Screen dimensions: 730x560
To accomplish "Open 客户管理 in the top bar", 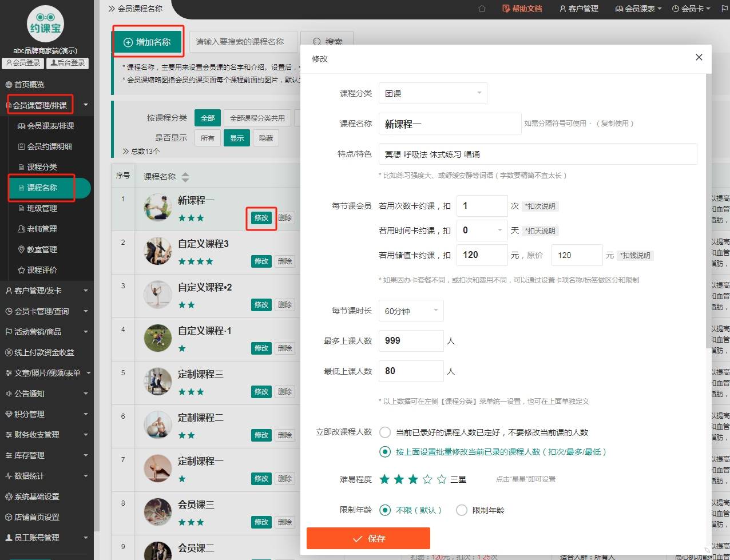I will [x=579, y=9].
